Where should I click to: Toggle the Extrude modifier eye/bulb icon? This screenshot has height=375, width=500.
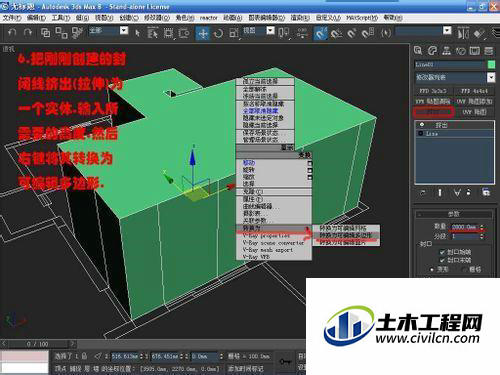422,124
